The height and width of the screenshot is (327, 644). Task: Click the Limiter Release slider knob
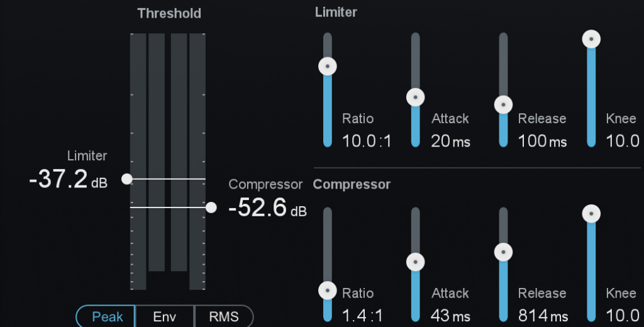click(x=503, y=104)
